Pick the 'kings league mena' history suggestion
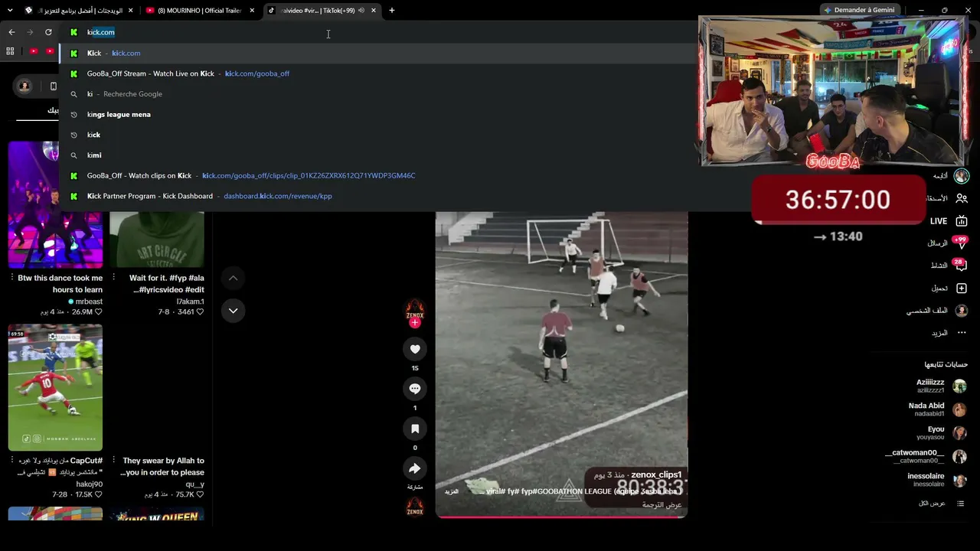The width and height of the screenshot is (980, 551). click(379, 114)
